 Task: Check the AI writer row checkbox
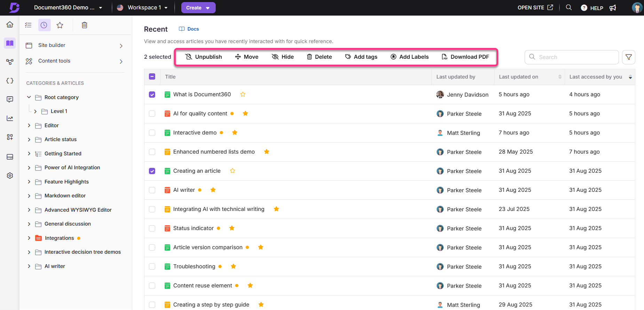(152, 190)
